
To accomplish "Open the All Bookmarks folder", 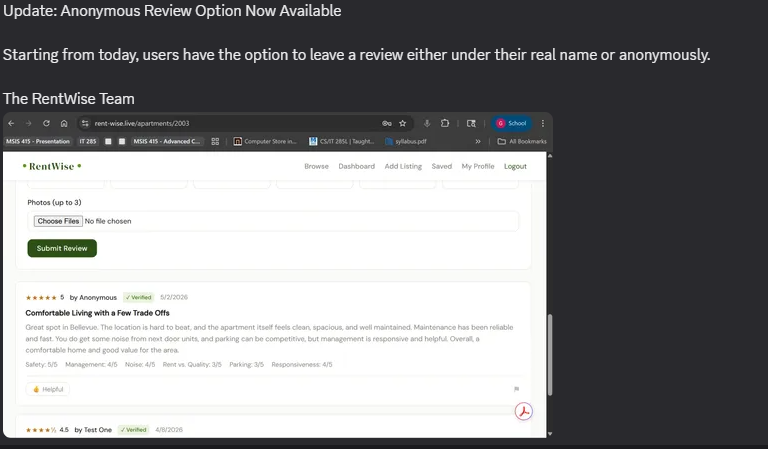I will [522, 142].
